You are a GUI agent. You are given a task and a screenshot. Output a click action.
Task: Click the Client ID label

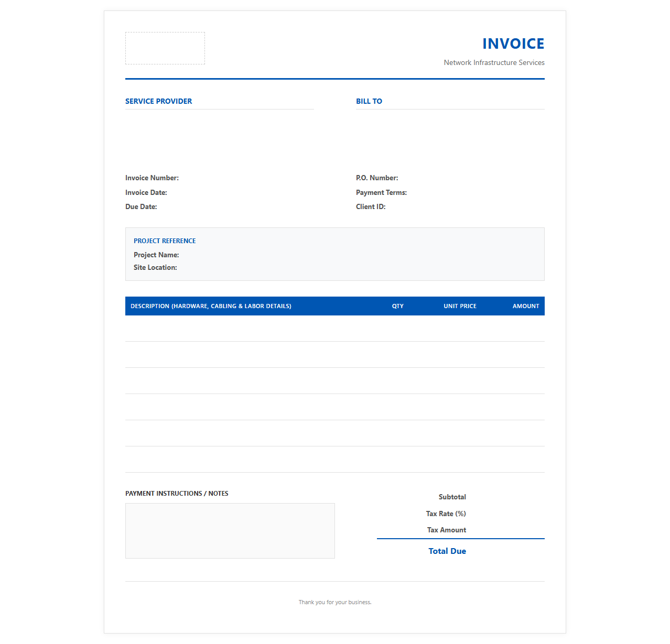371,206
